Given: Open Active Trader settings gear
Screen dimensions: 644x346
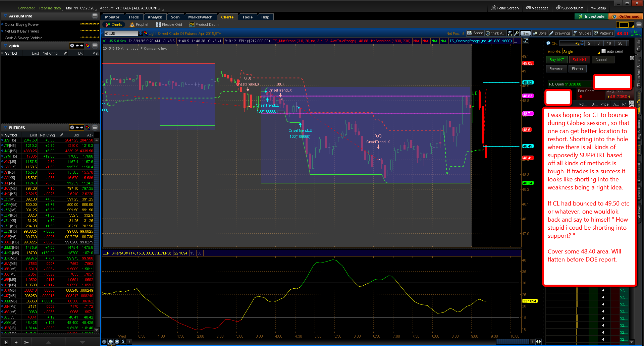Looking at the screenshot, I should coord(632,58).
